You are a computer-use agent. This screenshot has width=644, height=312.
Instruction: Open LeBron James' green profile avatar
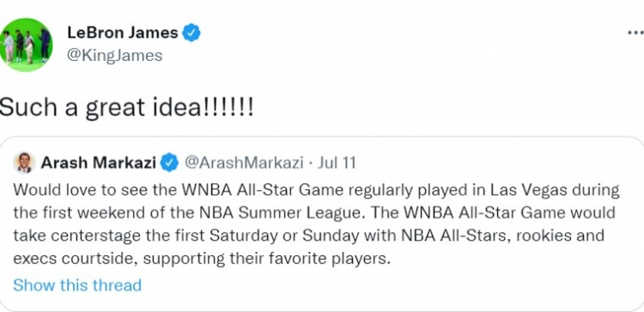(26, 45)
